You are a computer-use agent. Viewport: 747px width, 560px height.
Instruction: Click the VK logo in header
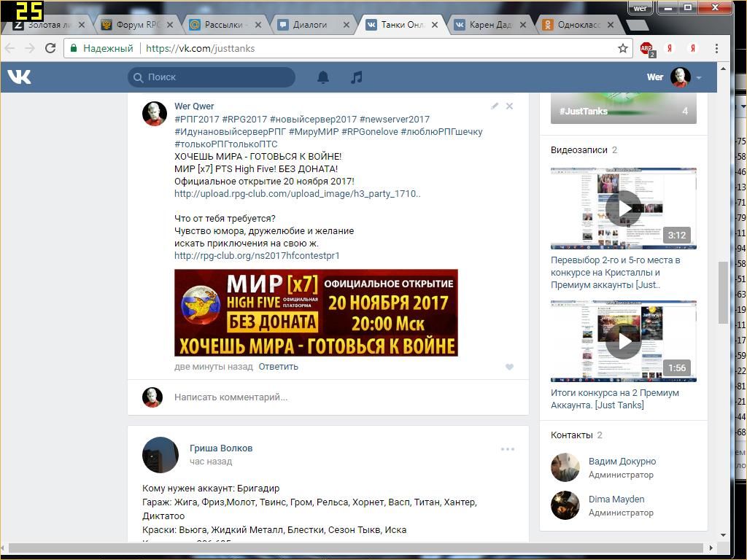pyautogui.click(x=19, y=77)
